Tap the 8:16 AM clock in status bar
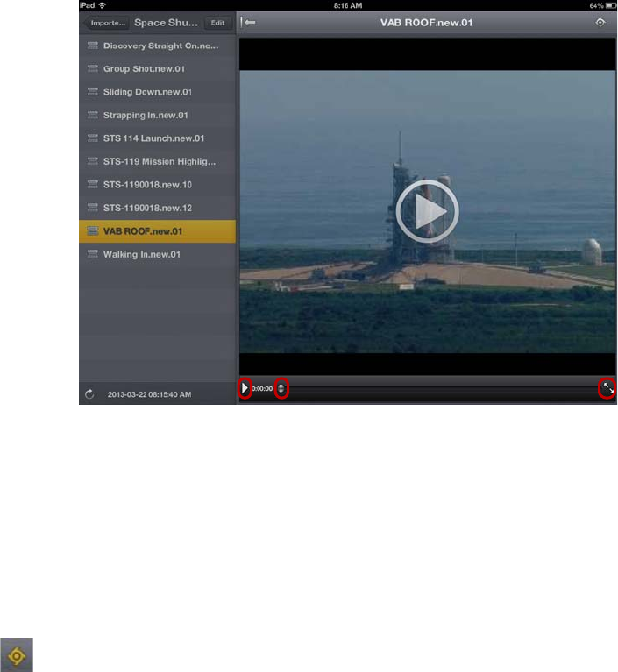 coord(348,5)
